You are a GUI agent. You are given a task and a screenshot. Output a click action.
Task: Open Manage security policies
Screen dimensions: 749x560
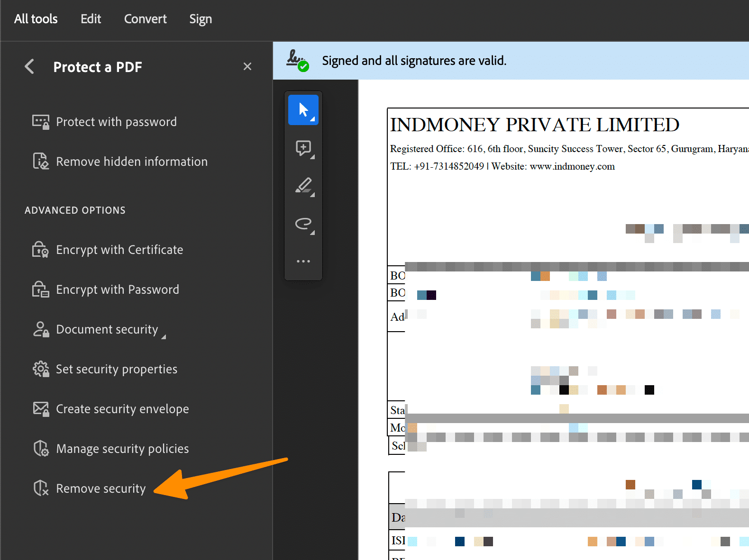[x=122, y=449]
